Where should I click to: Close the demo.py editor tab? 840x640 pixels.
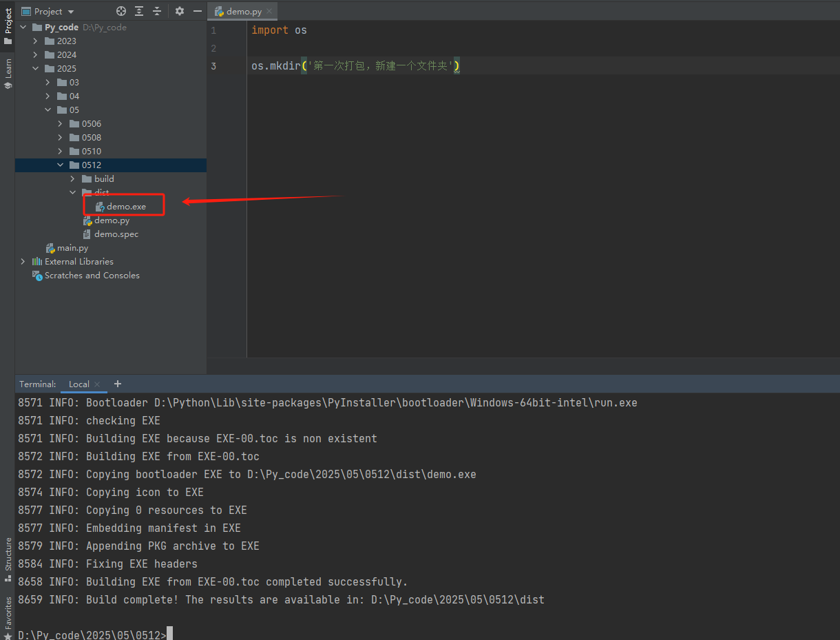pos(269,12)
